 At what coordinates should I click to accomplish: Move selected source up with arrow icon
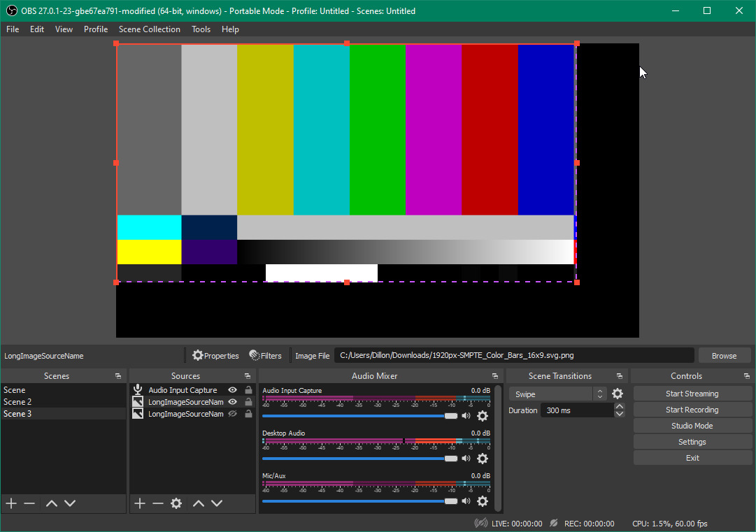(198, 503)
